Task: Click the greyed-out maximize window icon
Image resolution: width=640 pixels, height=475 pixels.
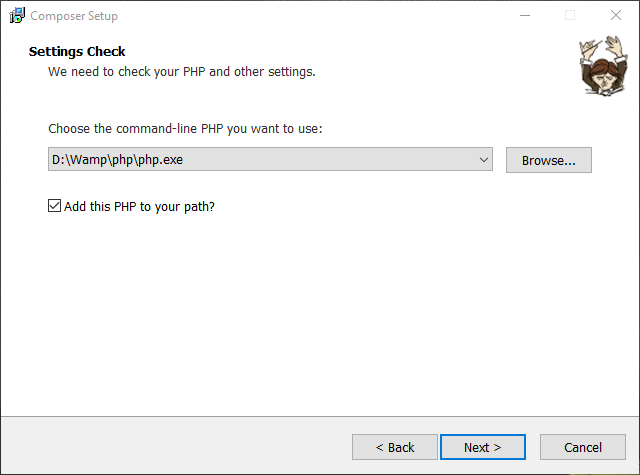Action: pos(570,16)
